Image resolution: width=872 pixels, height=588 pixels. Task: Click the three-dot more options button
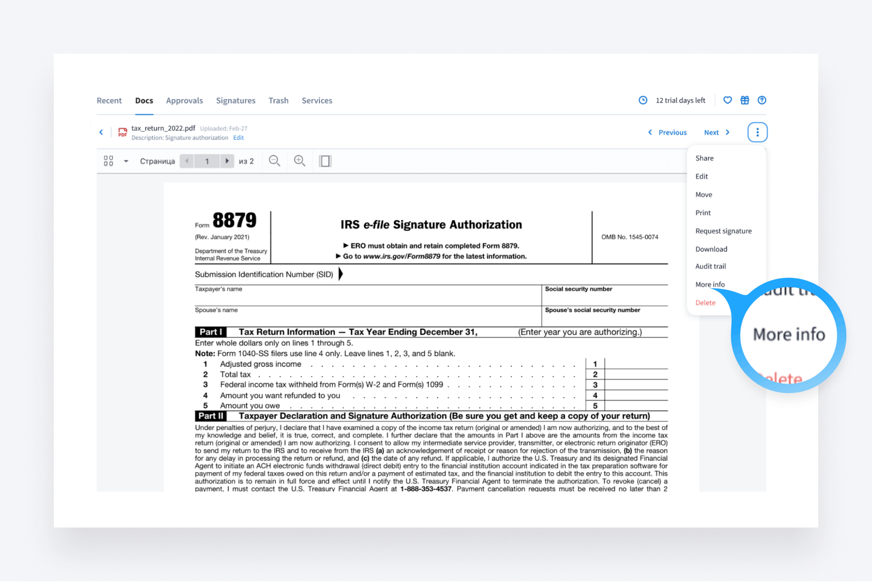[757, 133]
